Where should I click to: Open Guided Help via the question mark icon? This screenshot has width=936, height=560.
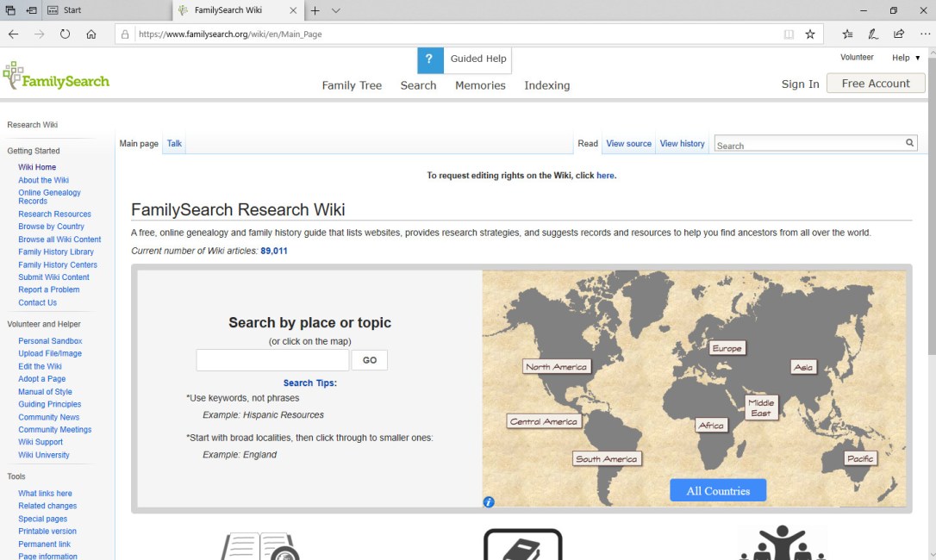click(429, 59)
